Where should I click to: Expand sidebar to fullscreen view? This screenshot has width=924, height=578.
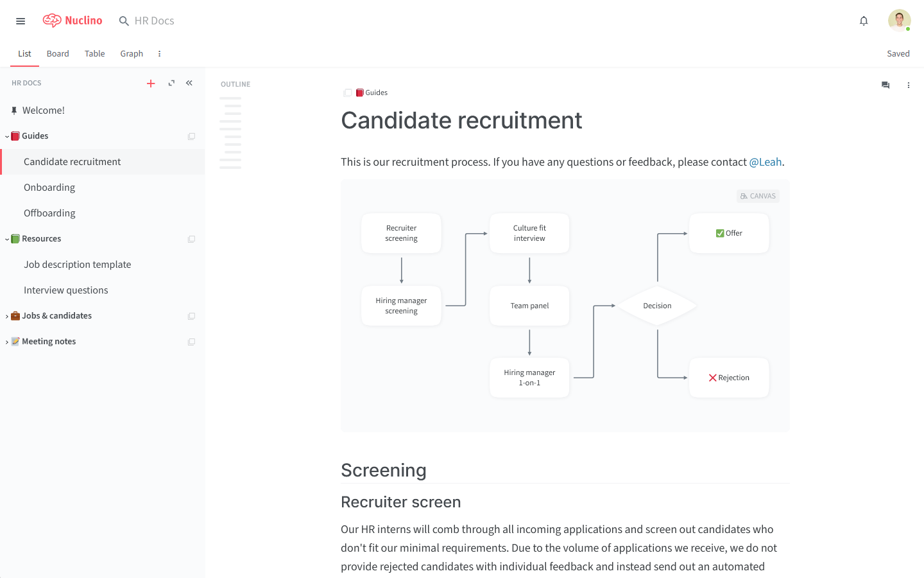[171, 83]
